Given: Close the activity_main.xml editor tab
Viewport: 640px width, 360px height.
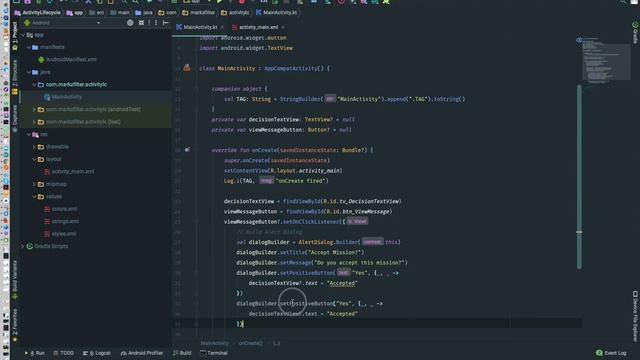Looking at the screenshot, I should point(283,27).
